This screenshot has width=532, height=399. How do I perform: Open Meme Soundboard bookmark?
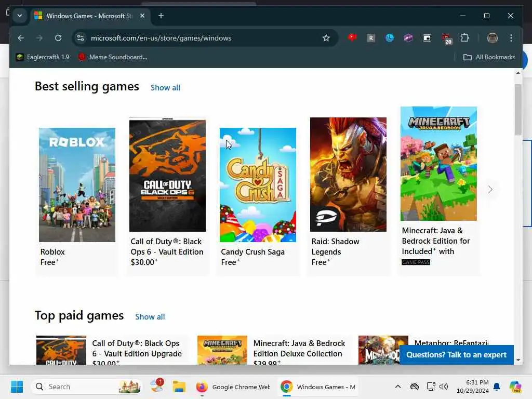113,57
